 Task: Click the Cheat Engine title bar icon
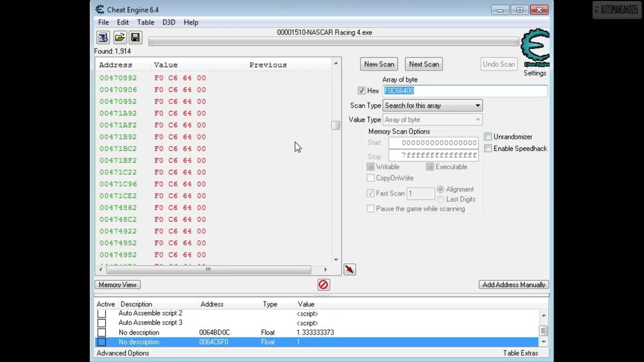pos(100,10)
